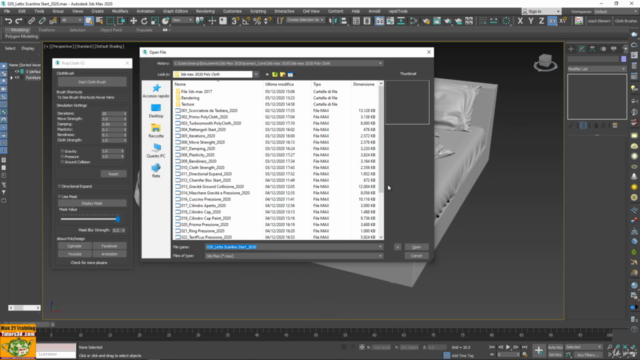The width and height of the screenshot is (640, 360).
Task: Activate the Select Object tool
Action: (x=89, y=21)
